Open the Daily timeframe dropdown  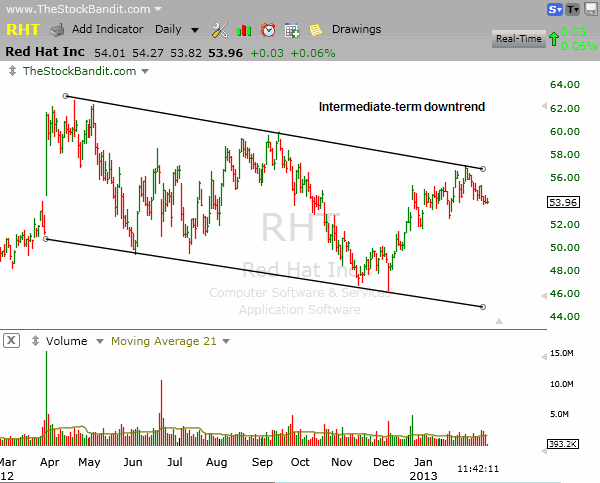click(177, 29)
